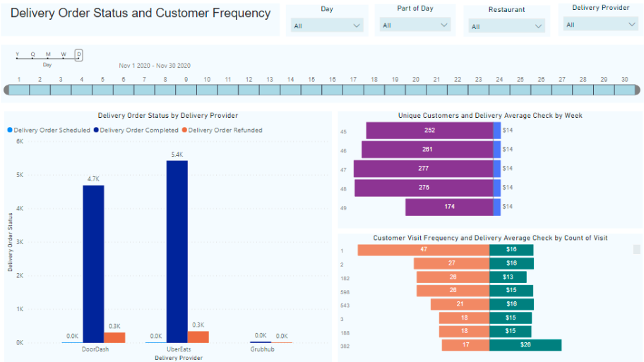
Task: Select week 49 purple bar showing 174
Action: pyautogui.click(x=449, y=207)
